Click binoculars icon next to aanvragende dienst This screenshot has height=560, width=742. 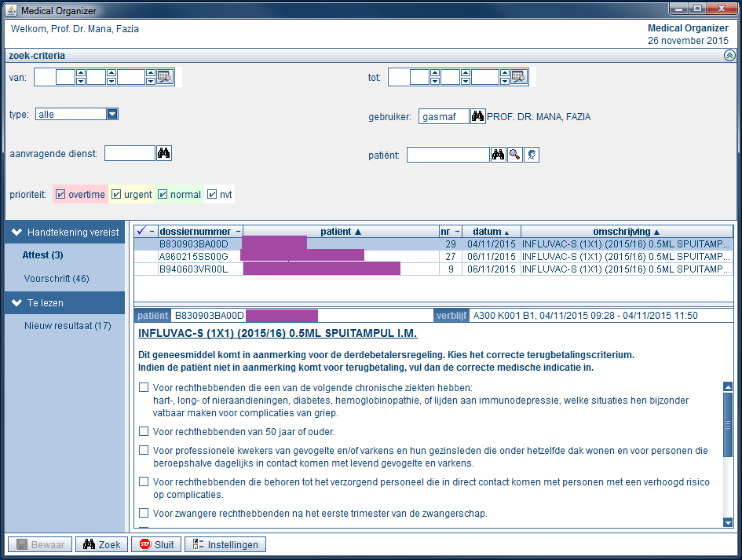click(163, 153)
